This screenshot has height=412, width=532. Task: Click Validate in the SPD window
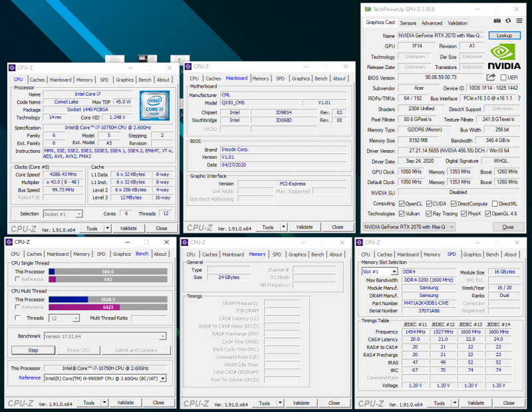[x=475, y=403]
